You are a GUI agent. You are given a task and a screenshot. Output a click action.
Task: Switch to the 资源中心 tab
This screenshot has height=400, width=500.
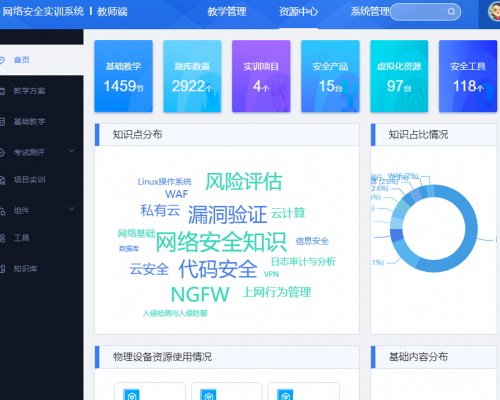[x=298, y=12]
